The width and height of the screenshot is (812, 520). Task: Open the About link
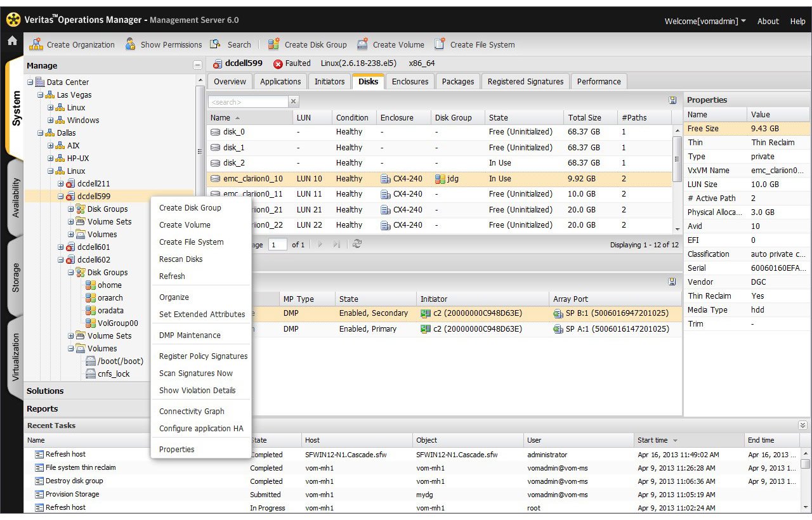(768, 21)
